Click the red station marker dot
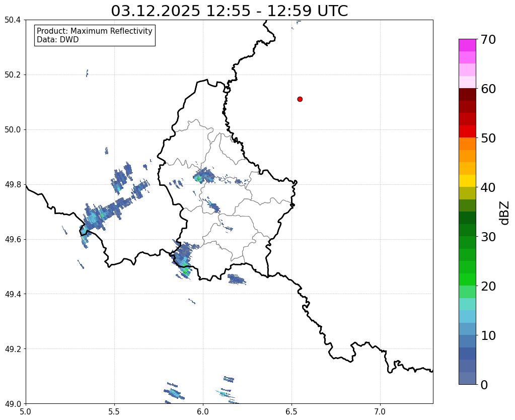The width and height of the screenshot is (515, 420). (300, 99)
